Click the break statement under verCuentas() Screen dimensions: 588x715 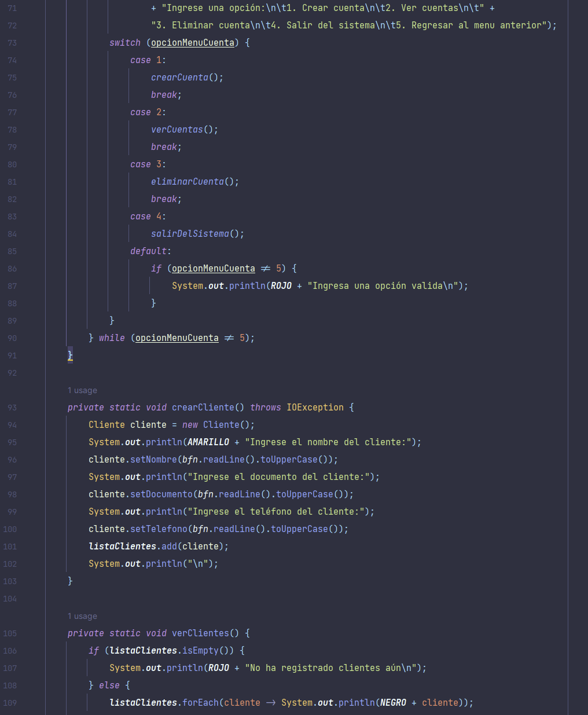166,147
